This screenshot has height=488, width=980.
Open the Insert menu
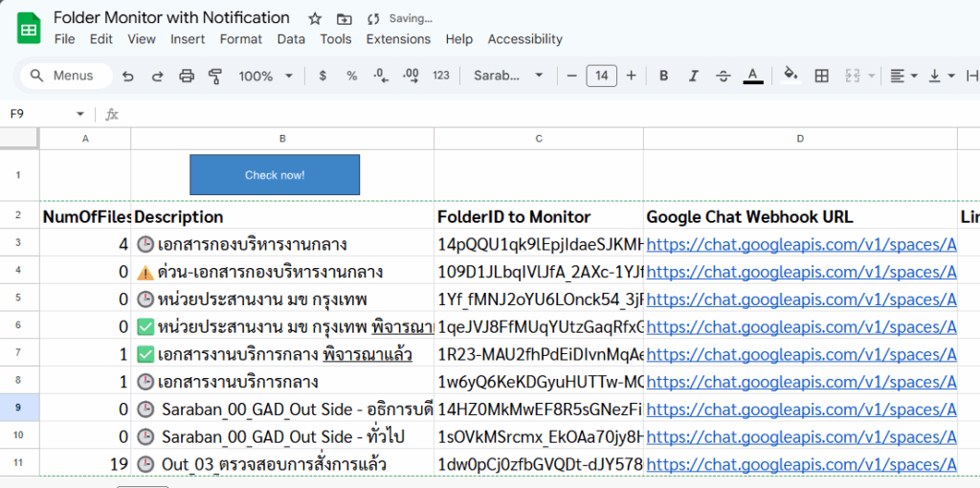188,39
